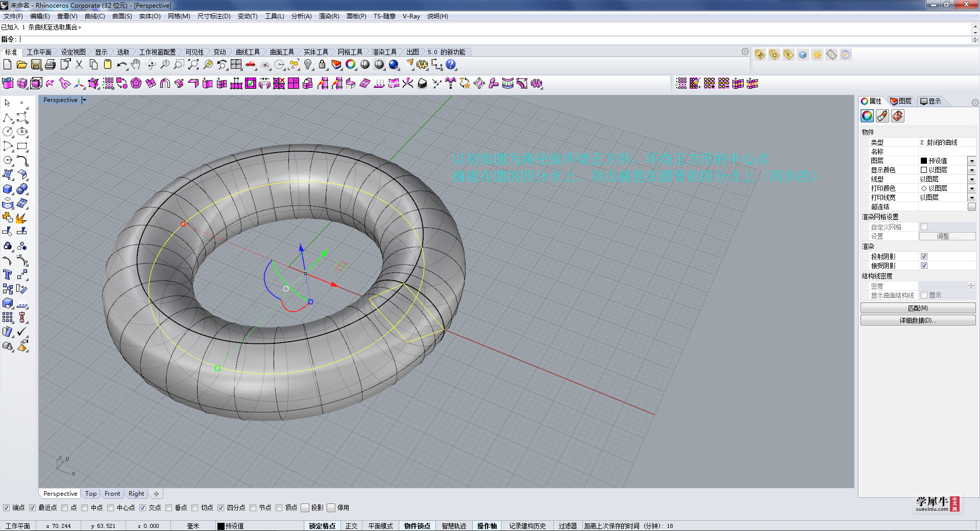
Task: Click the black 预设值 layer swatch in status bar
Action: click(221, 526)
